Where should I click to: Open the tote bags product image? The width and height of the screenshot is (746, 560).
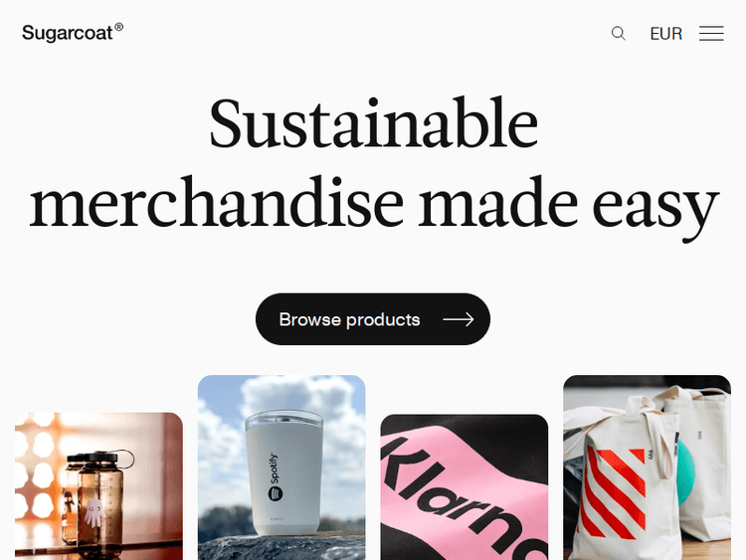pos(648,467)
